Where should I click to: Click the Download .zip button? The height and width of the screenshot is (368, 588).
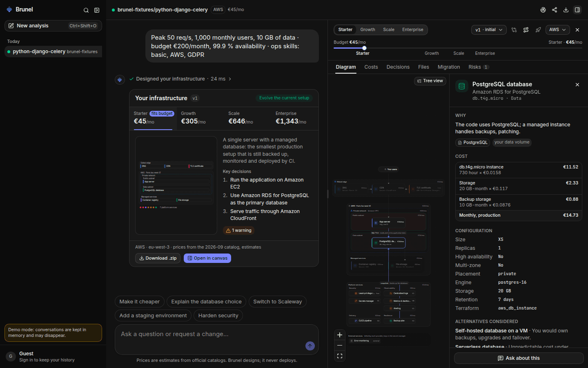[x=158, y=258]
